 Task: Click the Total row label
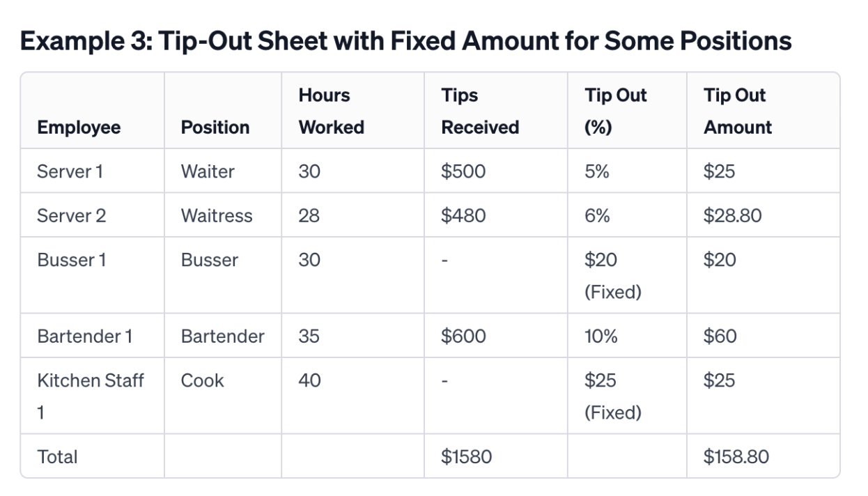(57, 457)
